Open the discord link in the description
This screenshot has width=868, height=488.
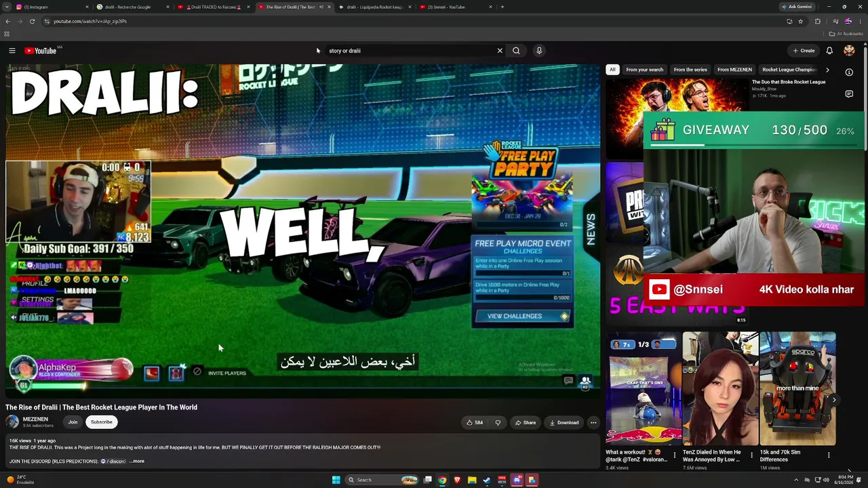point(114,461)
